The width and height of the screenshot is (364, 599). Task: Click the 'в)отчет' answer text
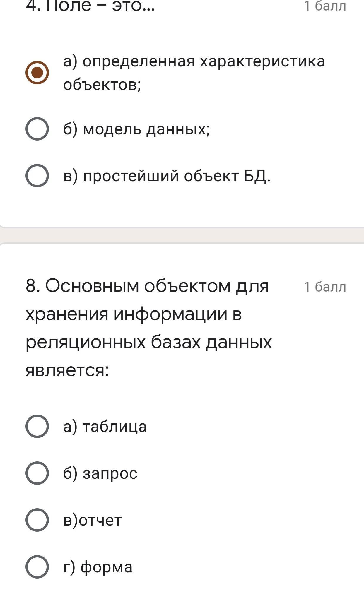(92, 520)
